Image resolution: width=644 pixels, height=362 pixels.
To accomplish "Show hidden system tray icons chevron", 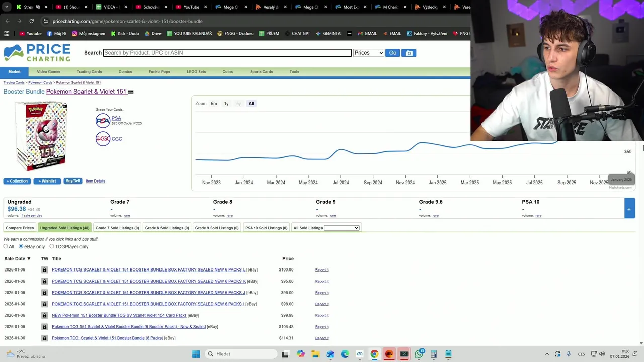I will 547,354.
